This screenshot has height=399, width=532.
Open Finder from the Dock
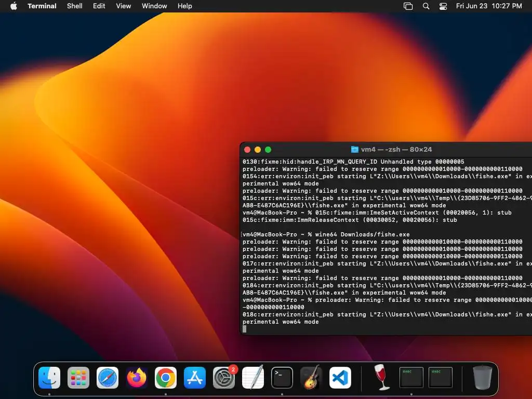[x=49, y=378]
